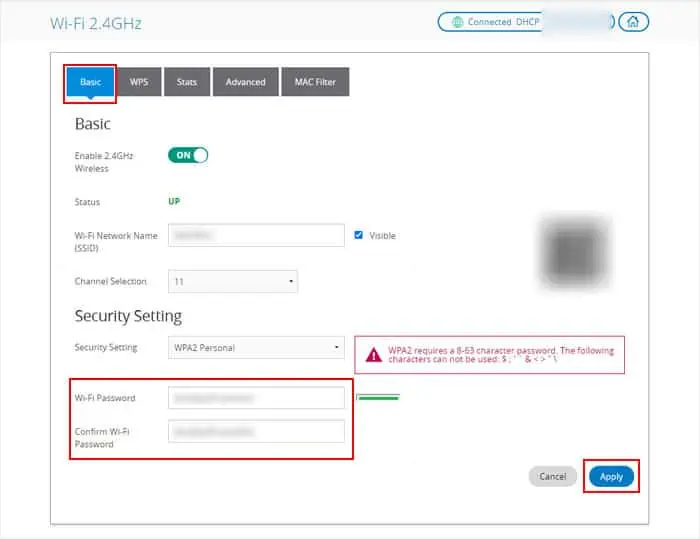Viewport: 700px width, 539px height.
Task: Click the Connected DHCP status pill
Action: pyautogui.click(x=525, y=22)
